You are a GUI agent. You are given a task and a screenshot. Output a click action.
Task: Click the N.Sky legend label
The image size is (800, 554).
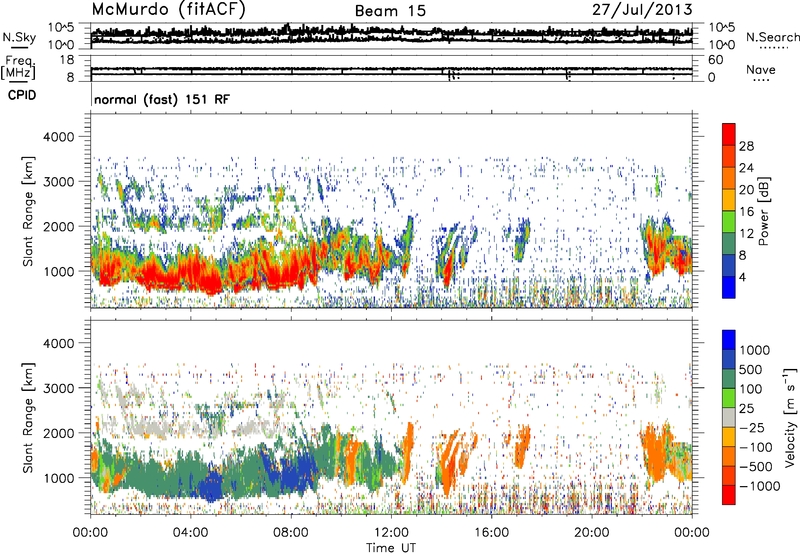(19, 37)
